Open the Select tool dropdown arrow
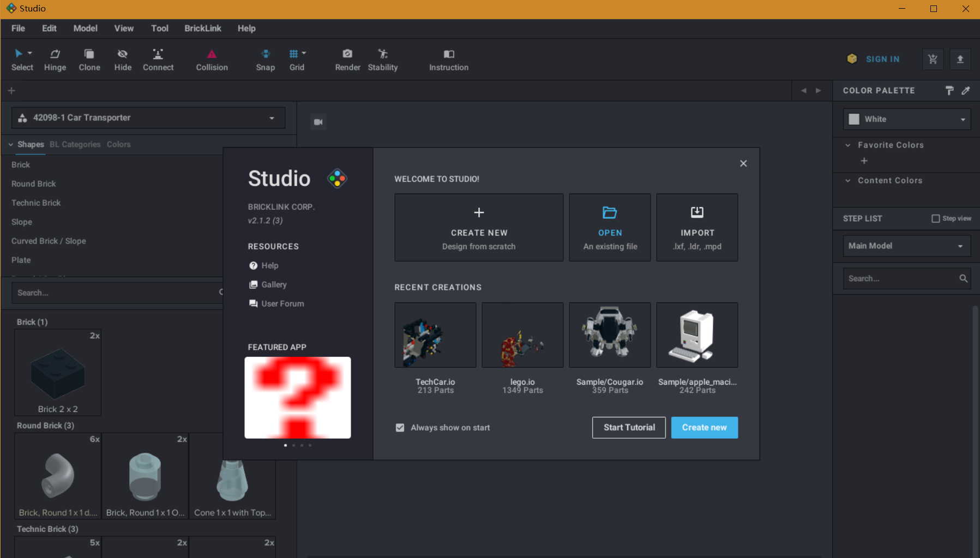 tap(30, 53)
